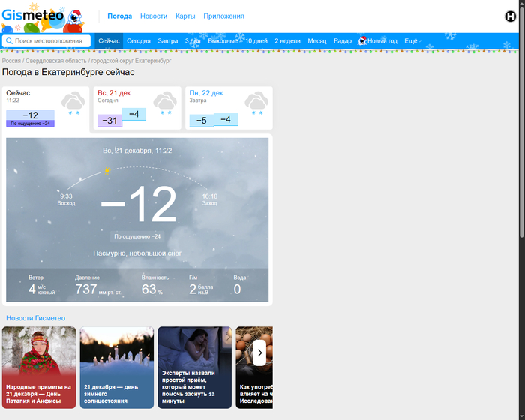Focus the Поиск местоположения search field
The width and height of the screenshot is (525, 420).
point(51,41)
